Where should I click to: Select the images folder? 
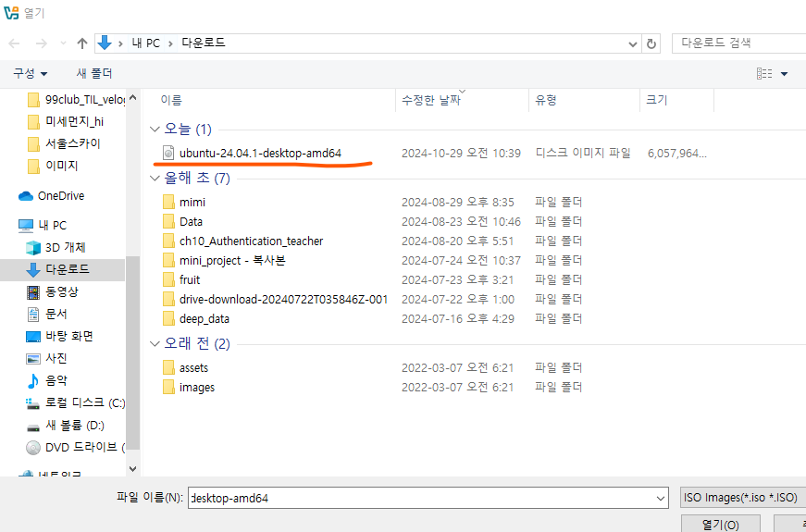click(x=197, y=388)
